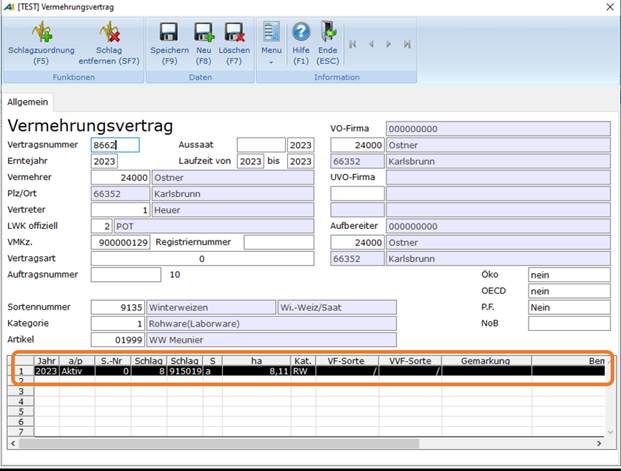Click the Vertreter number field
This screenshot has width=621, height=471.
click(x=120, y=210)
